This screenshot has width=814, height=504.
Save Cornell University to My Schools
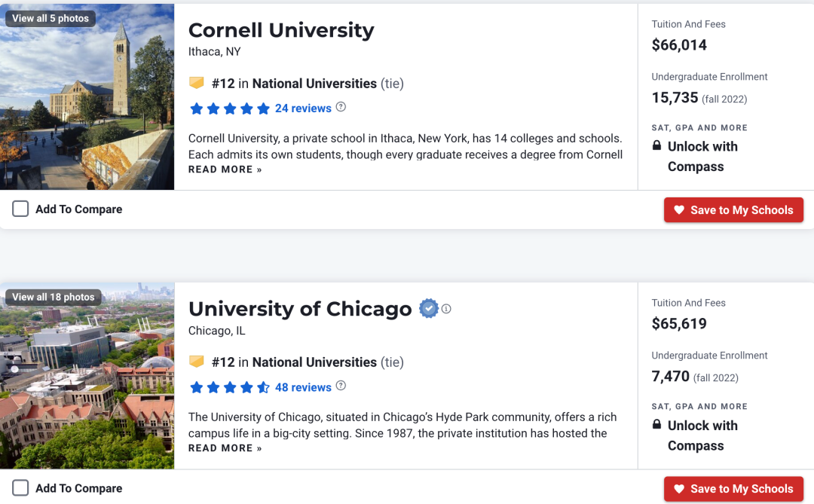(x=733, y=210)
